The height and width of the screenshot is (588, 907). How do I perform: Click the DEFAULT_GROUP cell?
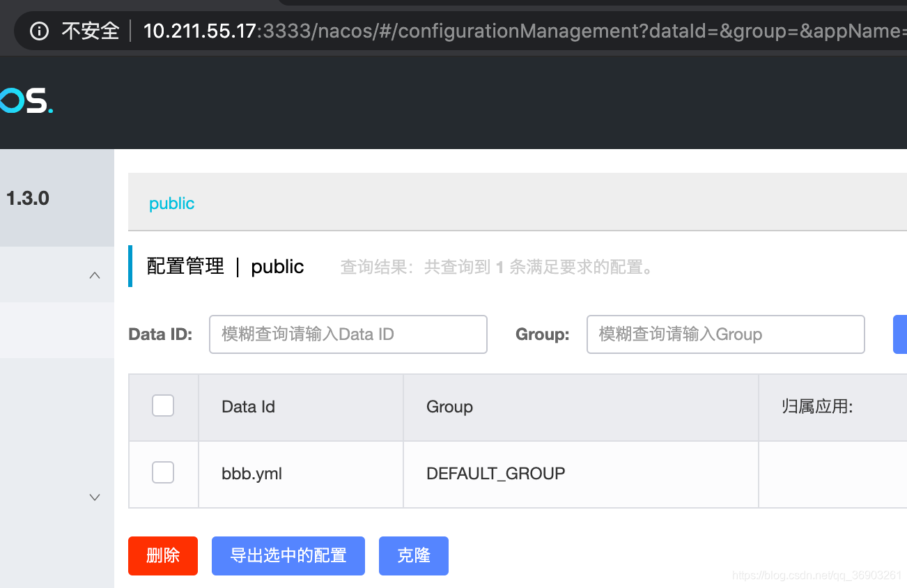(581, 474)
